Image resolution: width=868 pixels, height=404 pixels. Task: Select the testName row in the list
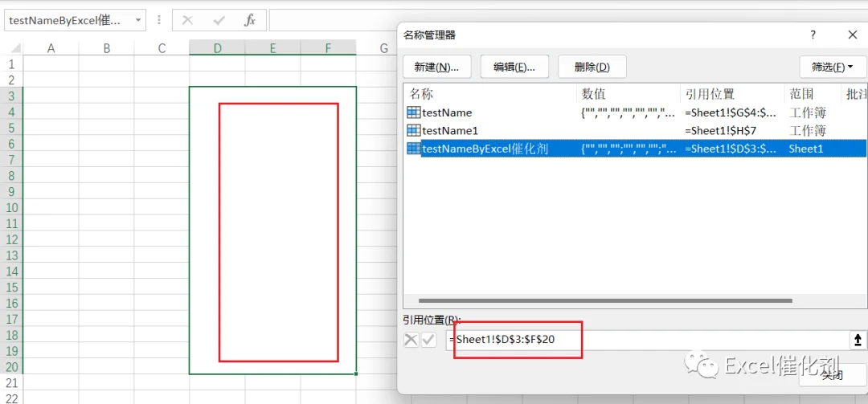(635, 112)
